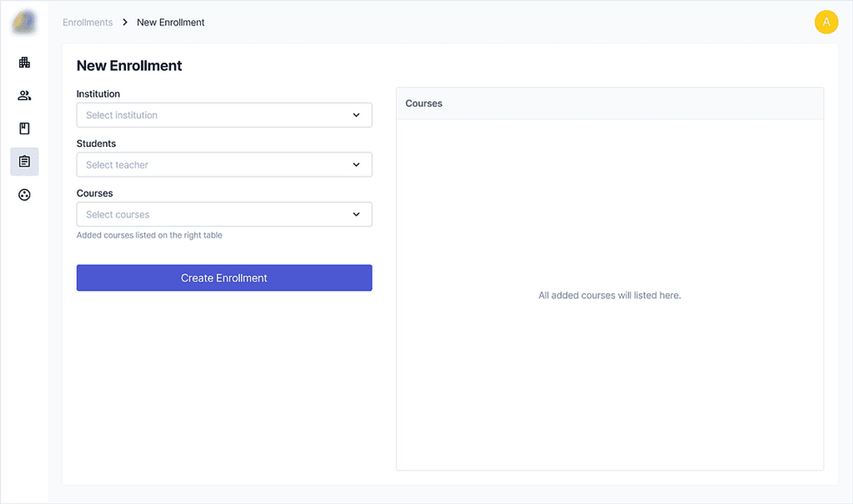Go back to Enrollments via breadcrumb
This screenshot has width=853, height=504.
[88, 22]
